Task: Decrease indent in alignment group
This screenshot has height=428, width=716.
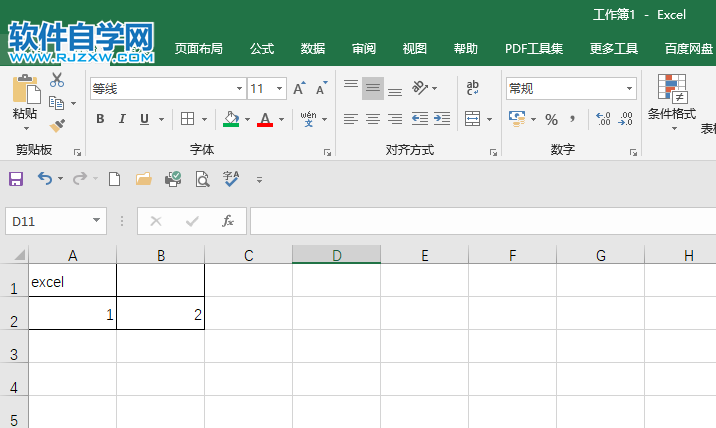Action: click(420, 119)
